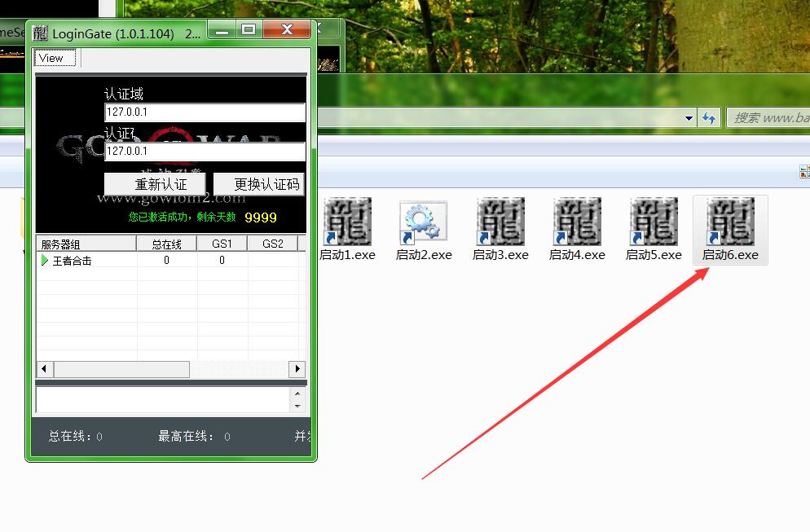Click the log box's down scroll arrow
The width and height of the screenshot is (810, 532).
[297, 406]
